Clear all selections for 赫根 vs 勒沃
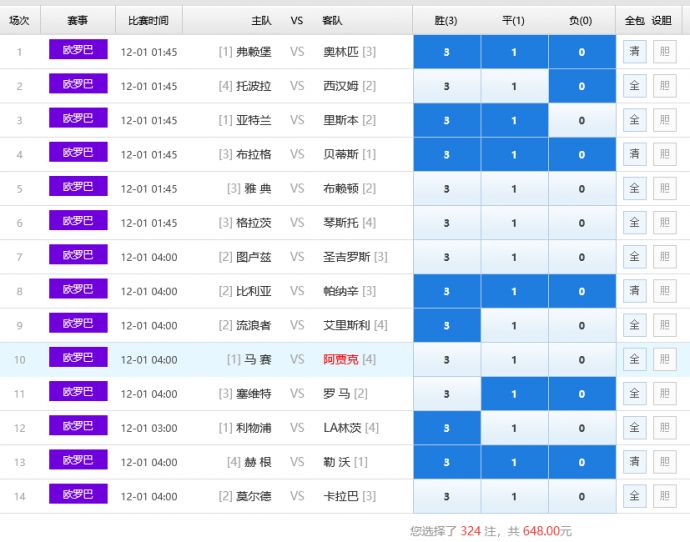Screen dimensions: 690x542 (x=634, y=462)
